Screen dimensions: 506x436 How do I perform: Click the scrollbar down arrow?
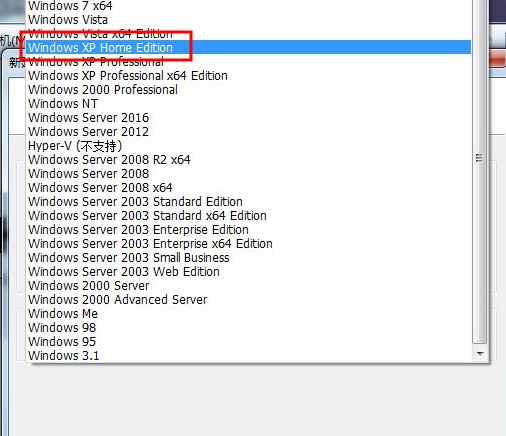point(480,354)
